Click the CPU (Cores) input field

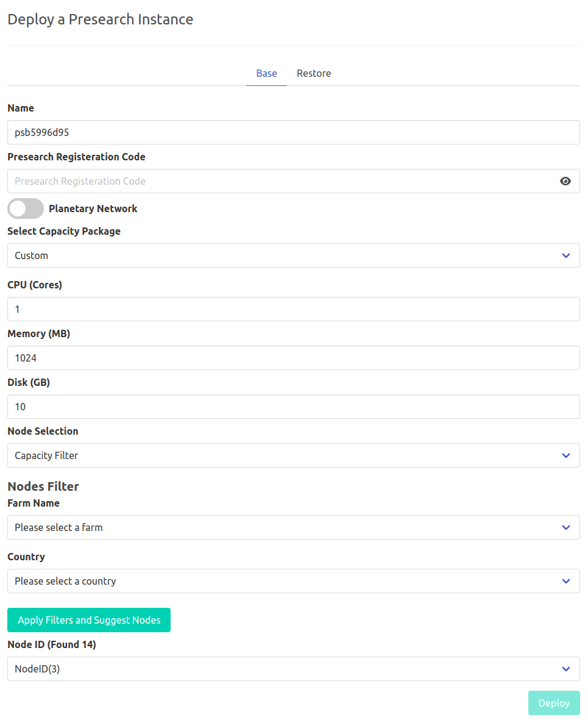tap(293, 309)
